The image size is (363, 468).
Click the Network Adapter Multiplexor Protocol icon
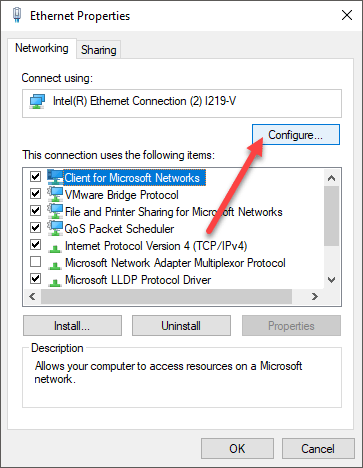[55, 265]
